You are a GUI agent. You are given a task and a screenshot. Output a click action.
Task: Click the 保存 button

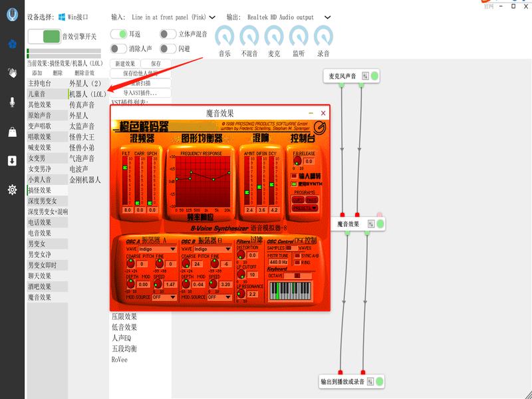pyautogui.click(x=156, y=63)
